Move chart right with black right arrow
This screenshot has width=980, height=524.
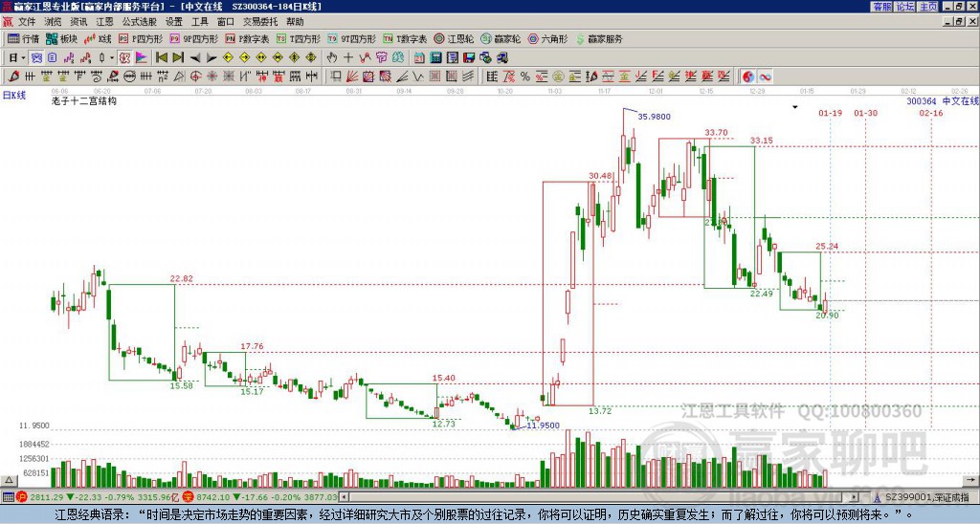[x=212, y=58]
